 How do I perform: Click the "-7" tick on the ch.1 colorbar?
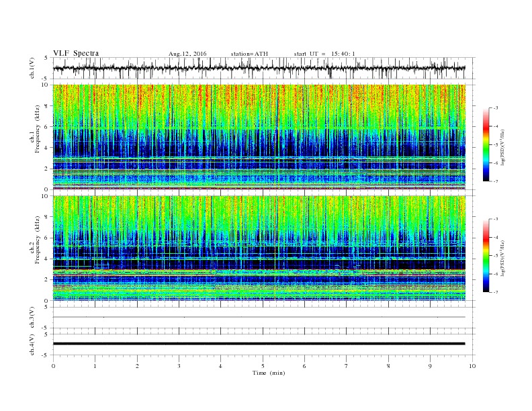496,181
